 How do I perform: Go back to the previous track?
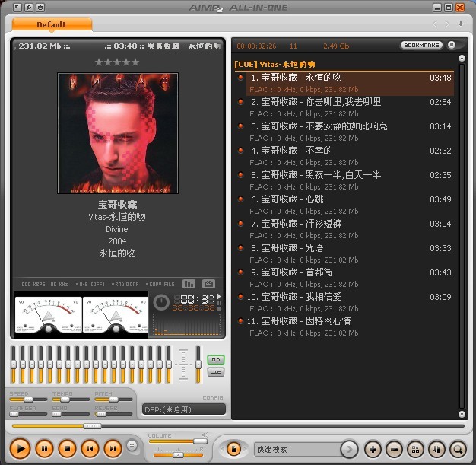point(90,449)
